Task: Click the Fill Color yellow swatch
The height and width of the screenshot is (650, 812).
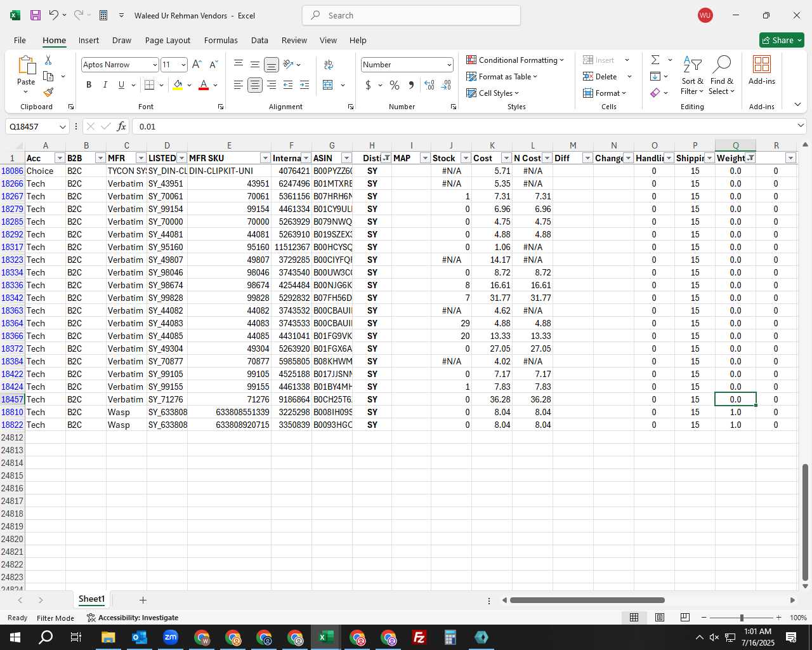Action: click(x=178, y=85)
